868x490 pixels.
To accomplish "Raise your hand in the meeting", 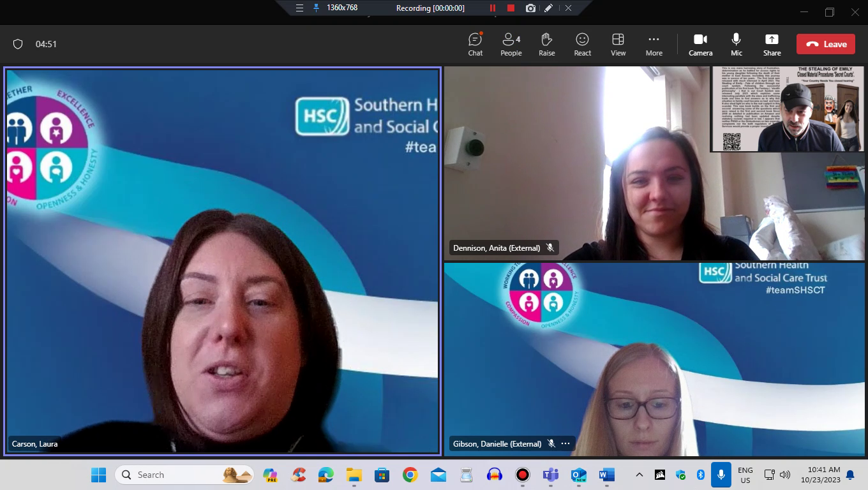I will click(x=546, y=44).
